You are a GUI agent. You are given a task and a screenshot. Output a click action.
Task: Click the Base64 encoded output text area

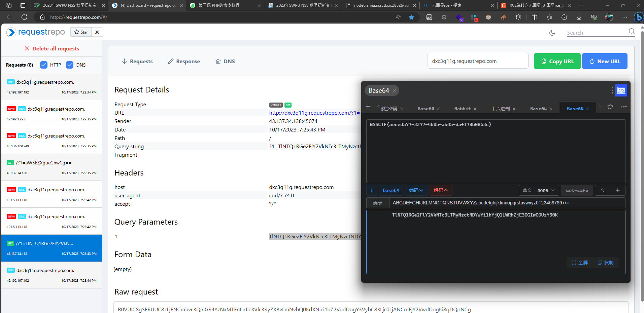[496, 242]
